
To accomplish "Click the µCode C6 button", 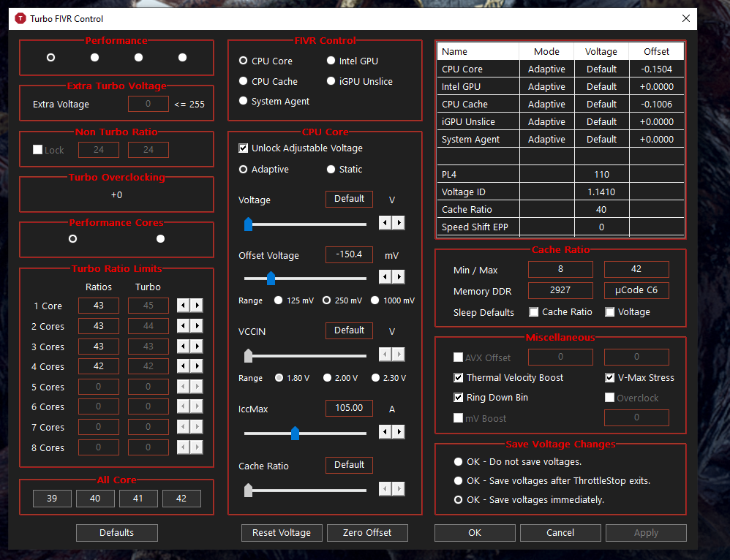I will point(636,290).
